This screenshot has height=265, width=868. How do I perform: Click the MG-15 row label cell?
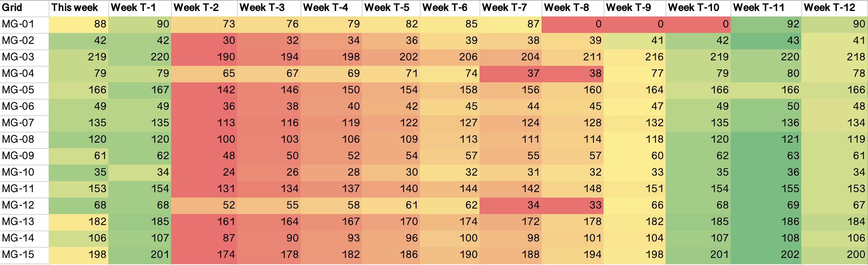coord(24,255)
